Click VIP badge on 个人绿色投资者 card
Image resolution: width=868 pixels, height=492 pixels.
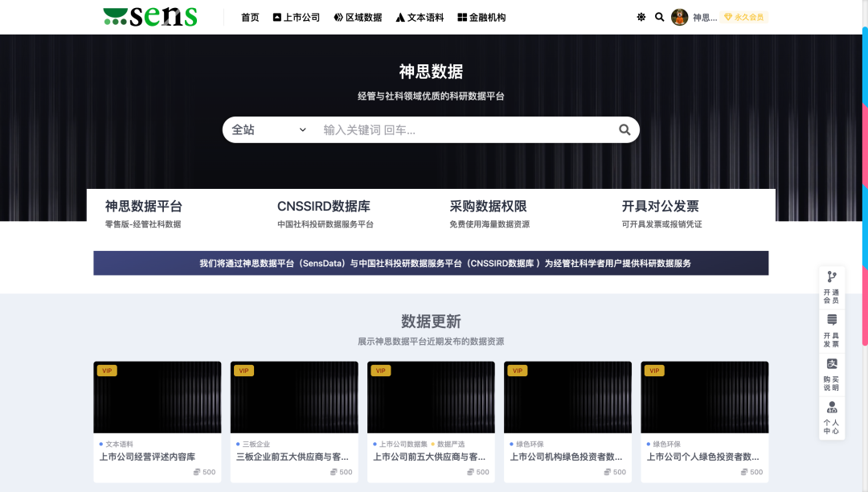tap(654, 371)
